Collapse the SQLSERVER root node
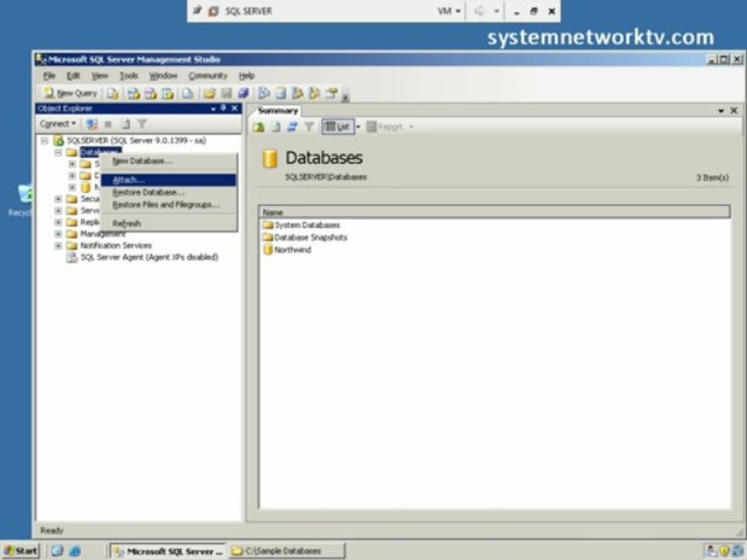 tap(45, 141)
